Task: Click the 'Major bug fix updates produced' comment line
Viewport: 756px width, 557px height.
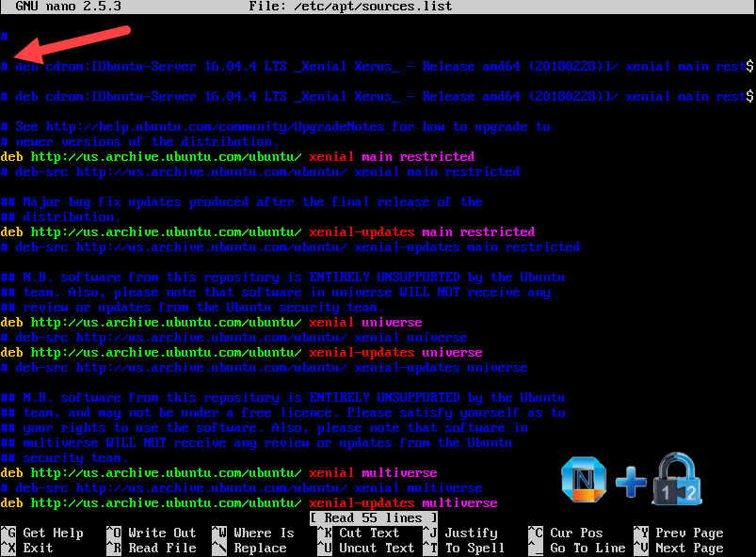Action: coord(242,202)
